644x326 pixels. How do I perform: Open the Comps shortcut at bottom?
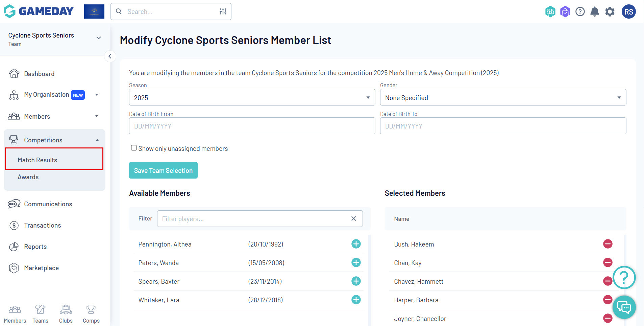(91, 313)
